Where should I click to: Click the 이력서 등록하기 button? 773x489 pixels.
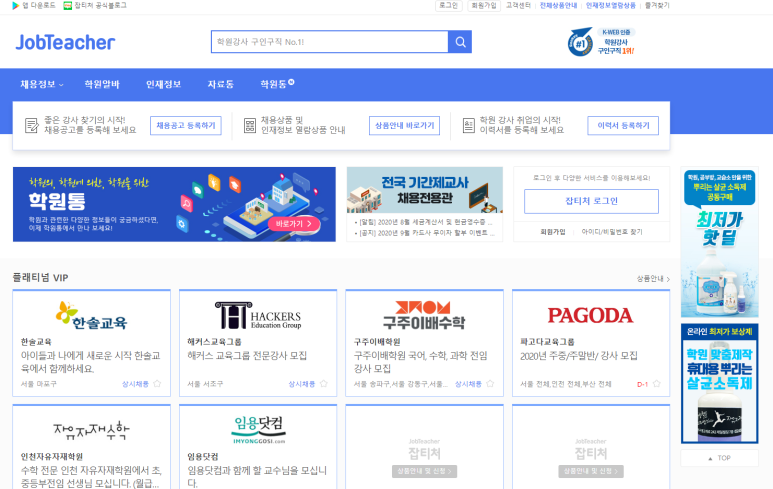(x=623, y=126)
